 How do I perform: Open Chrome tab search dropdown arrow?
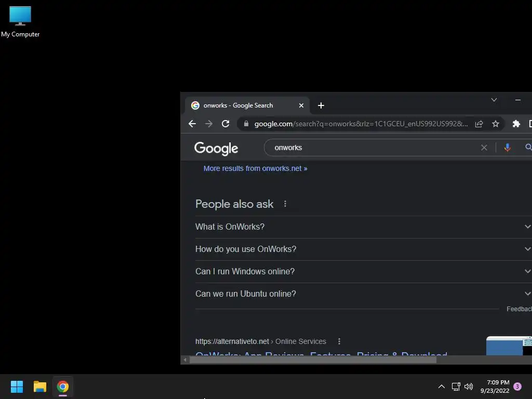(494, 100)
